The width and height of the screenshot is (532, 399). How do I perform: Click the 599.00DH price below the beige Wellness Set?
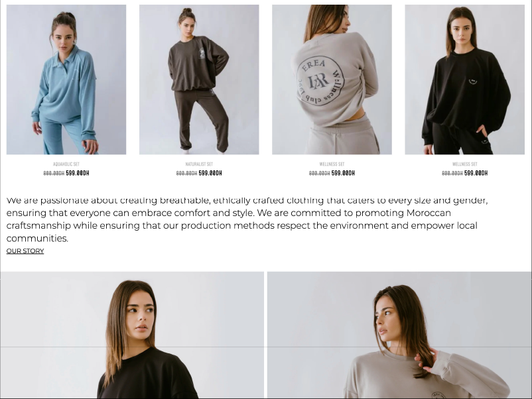(x=343, y=173)
